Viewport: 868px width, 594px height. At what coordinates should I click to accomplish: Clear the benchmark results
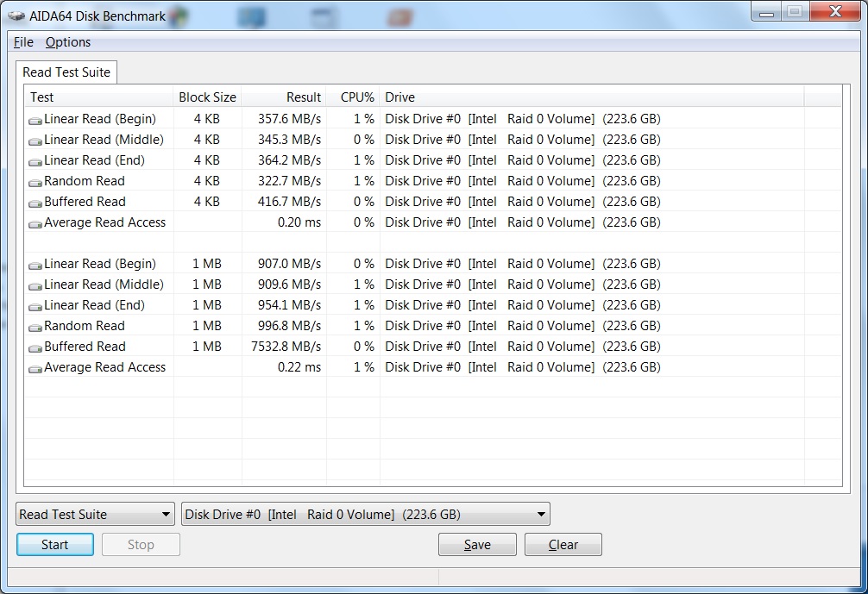[563, 545]
